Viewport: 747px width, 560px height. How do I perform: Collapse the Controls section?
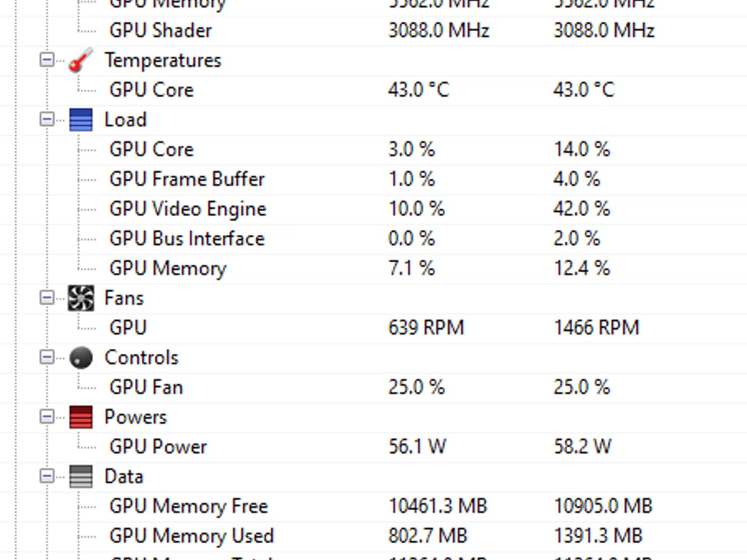pyautogui.click(x=47, y=357)
